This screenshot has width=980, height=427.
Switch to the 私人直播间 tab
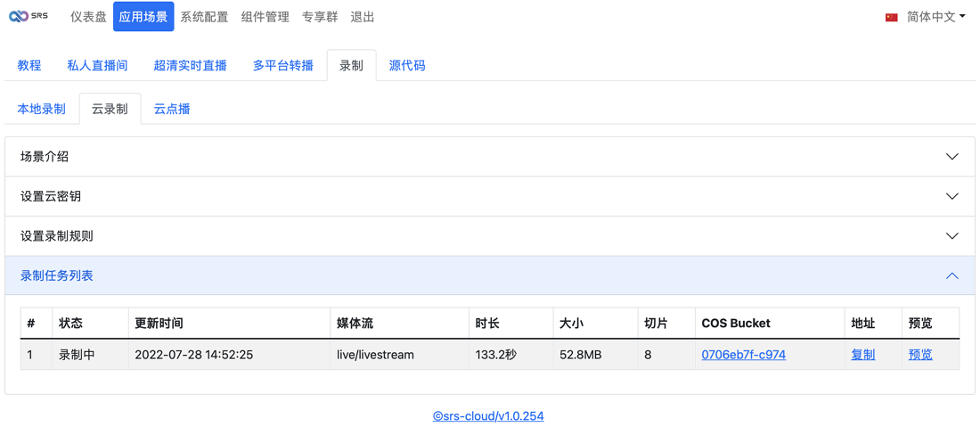click(97, 66)
